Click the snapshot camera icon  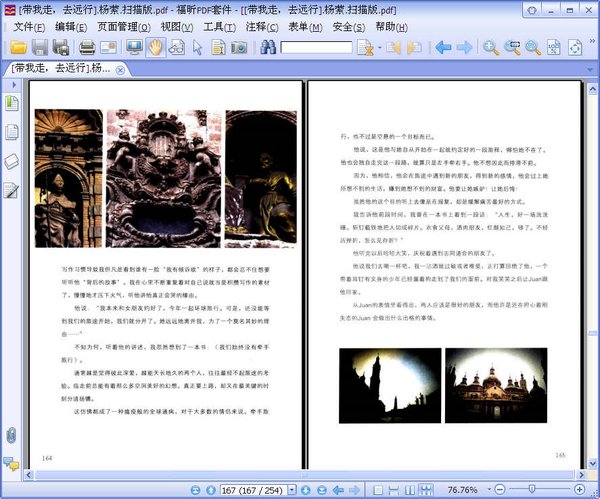239,47
